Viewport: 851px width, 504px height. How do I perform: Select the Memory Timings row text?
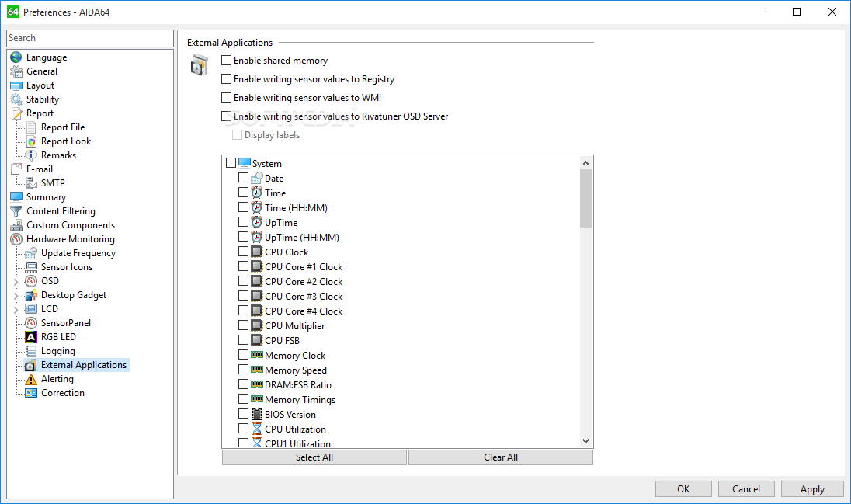click(300, 400)
